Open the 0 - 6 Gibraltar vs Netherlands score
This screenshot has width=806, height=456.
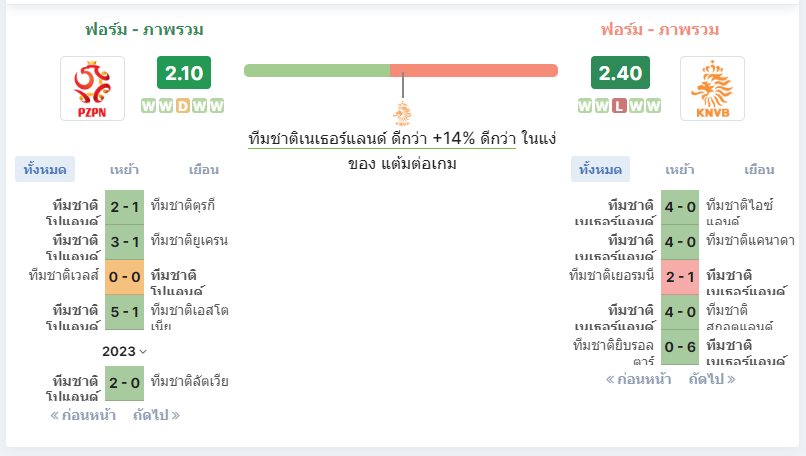pos(680,347)
